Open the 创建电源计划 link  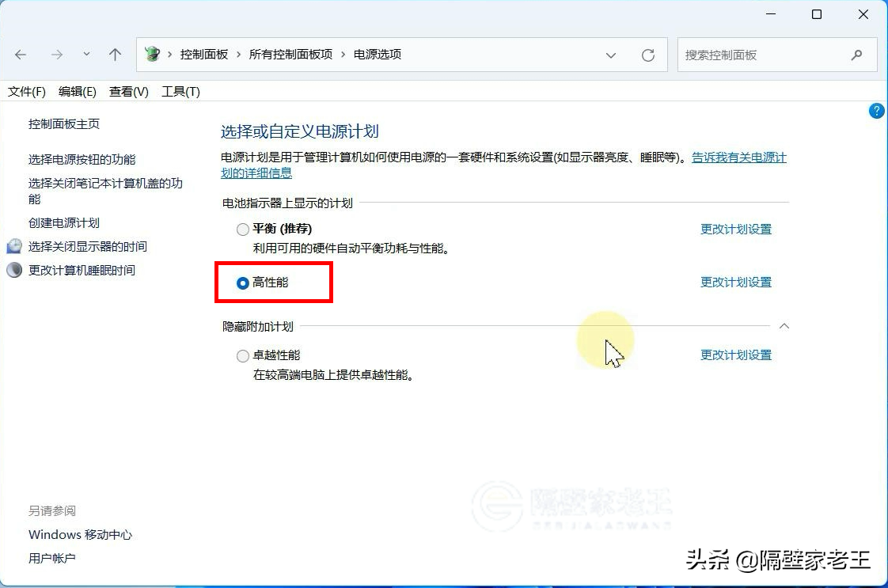[65, 222]
